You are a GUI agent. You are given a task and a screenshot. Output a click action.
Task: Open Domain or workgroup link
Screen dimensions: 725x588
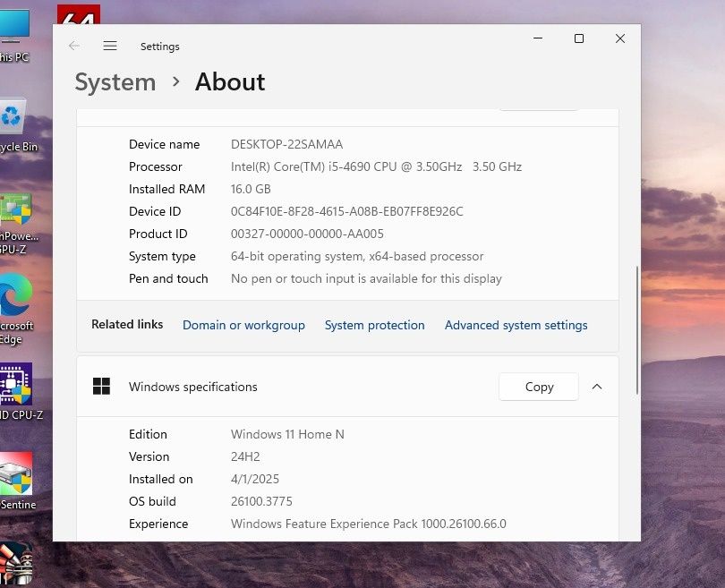[x=243, y=325]
